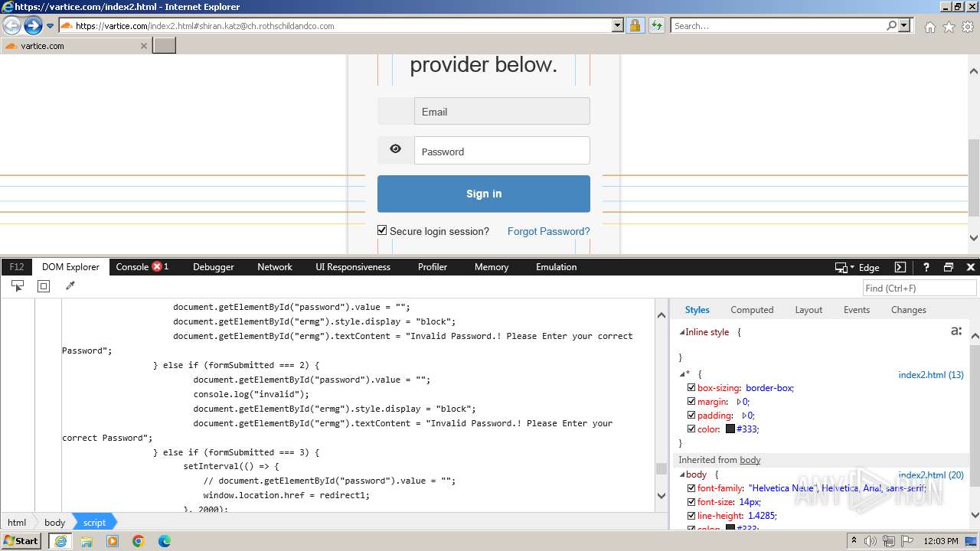Uncheck the padding style property

click(x=691, y=416)
